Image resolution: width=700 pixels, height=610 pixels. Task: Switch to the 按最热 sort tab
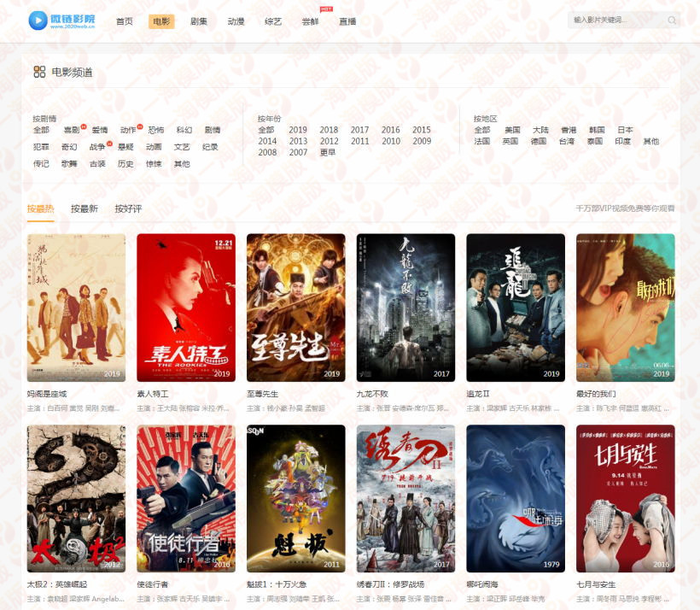[x=41, y=208]
